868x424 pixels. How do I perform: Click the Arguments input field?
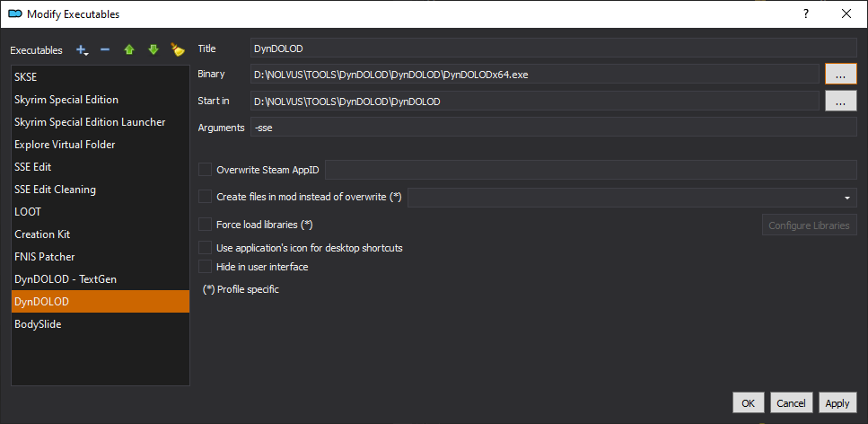click(x=554, y=128)
